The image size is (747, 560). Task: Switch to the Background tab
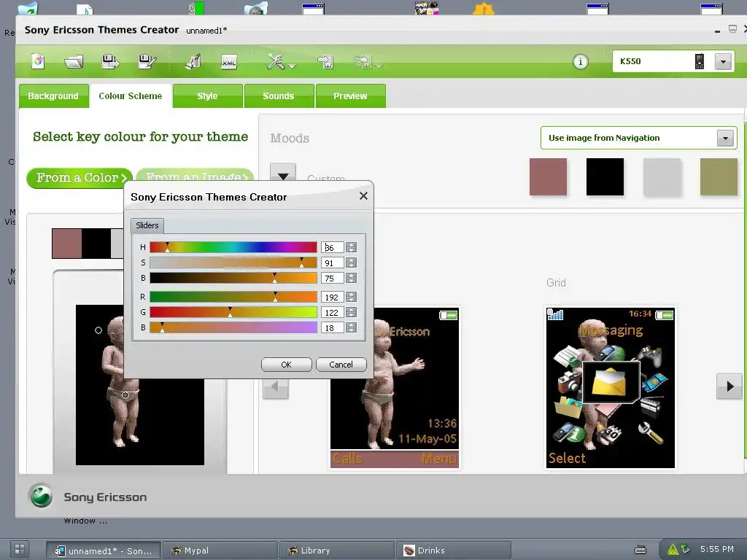pos(53,96)
